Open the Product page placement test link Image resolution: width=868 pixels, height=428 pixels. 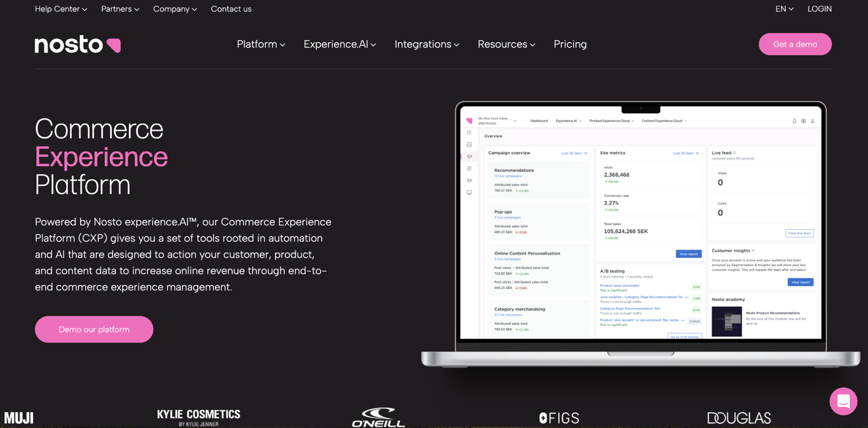pyautogui.click(x=620, y=286)
